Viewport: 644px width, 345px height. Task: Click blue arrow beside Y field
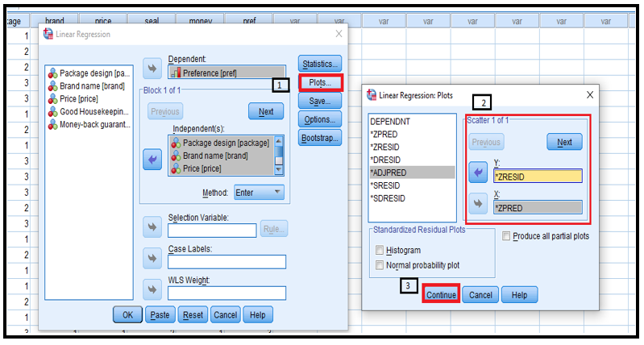tap(477, 172)
